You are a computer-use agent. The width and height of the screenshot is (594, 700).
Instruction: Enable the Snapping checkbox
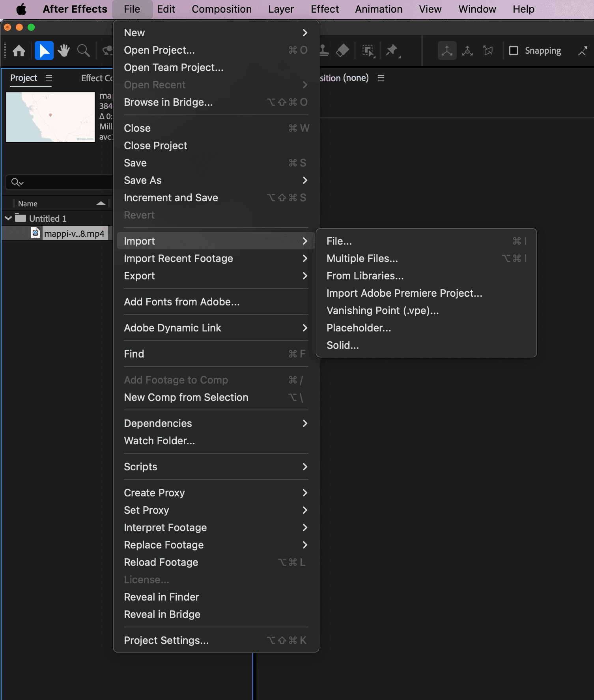tap(514, 51)
